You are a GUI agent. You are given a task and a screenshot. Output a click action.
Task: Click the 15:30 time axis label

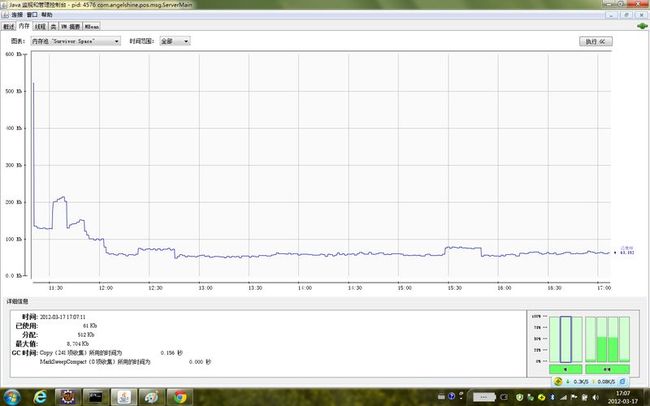[x=454, y=288]
